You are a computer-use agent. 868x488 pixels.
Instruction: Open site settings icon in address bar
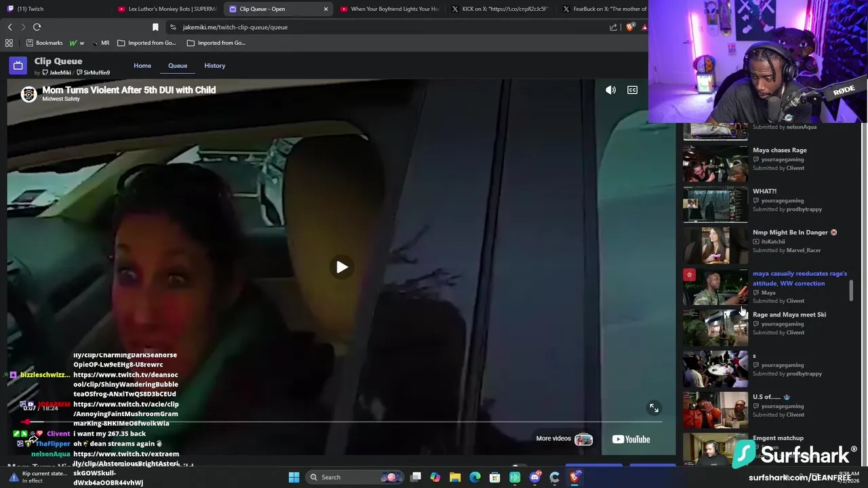[173, 27]
